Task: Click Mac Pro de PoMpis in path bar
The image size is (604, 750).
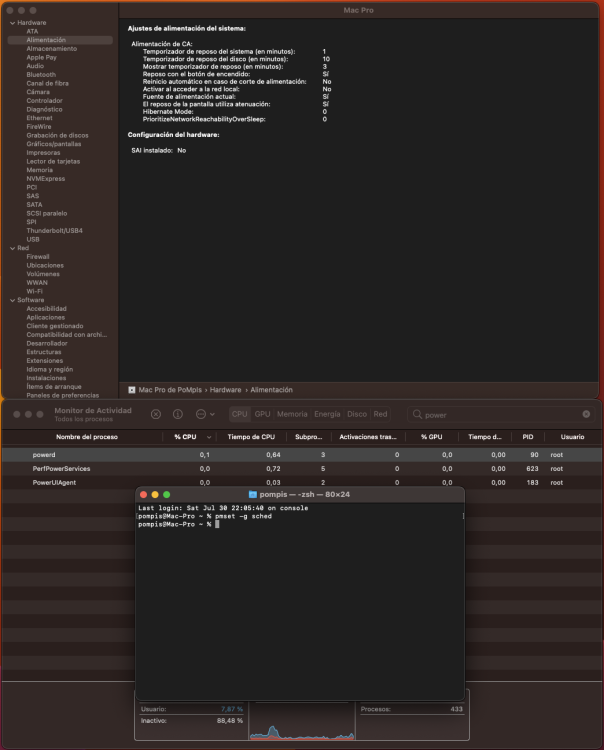Action: [170, 390]
